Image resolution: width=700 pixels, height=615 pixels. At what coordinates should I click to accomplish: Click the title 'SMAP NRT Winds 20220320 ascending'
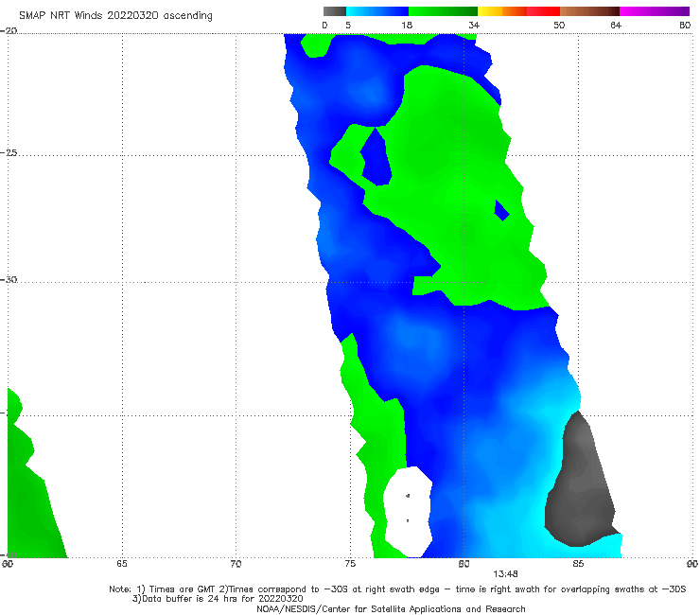point(115,15)
